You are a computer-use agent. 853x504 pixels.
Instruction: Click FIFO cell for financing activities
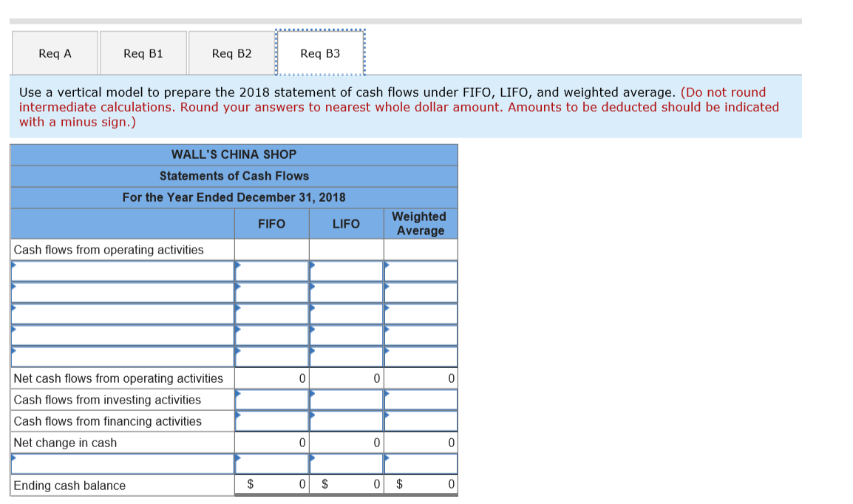pos(271,420)
